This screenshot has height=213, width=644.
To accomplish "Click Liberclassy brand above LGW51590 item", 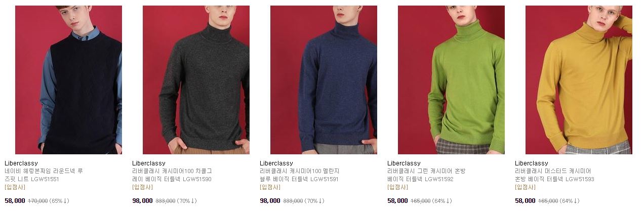I will tap(149, 163).
